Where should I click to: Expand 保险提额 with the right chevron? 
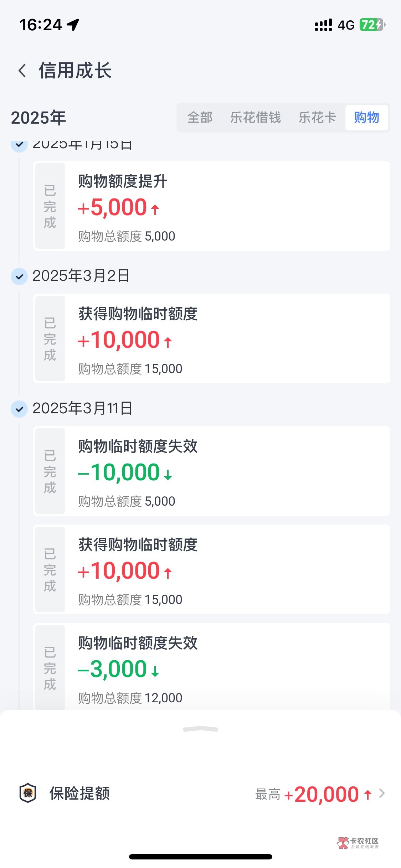pyautogui.click(x=382, y=794)
